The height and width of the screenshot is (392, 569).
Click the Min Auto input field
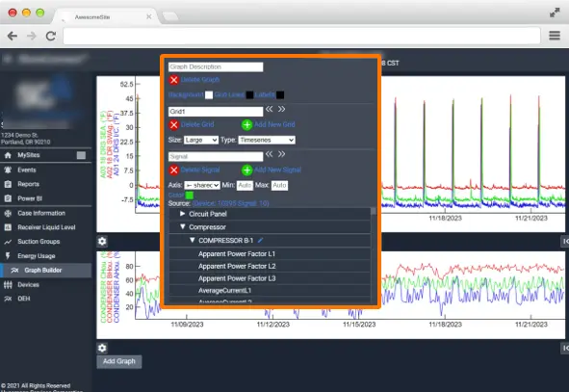245,186
